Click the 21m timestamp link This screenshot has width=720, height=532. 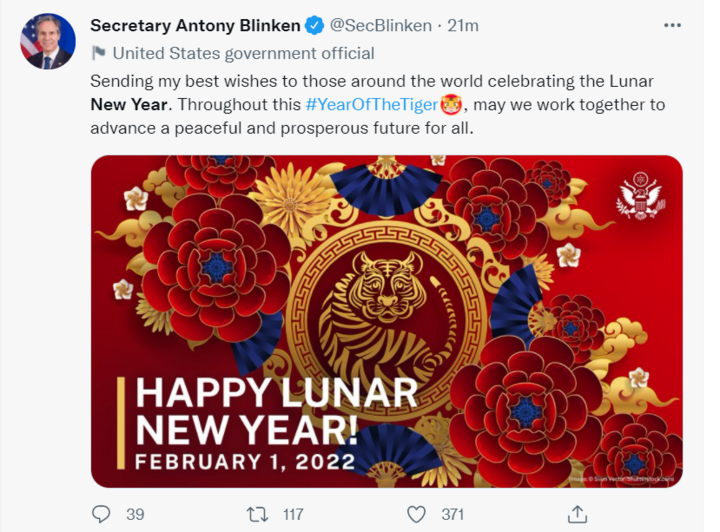tap(463, 26)
